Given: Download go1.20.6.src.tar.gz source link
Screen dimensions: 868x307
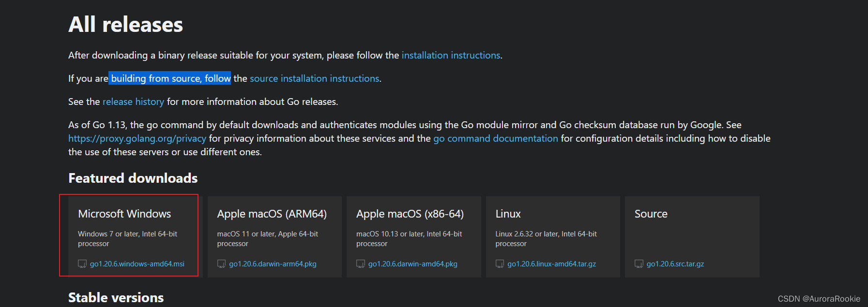Looking at the screenshot, I should coord(675,264).
